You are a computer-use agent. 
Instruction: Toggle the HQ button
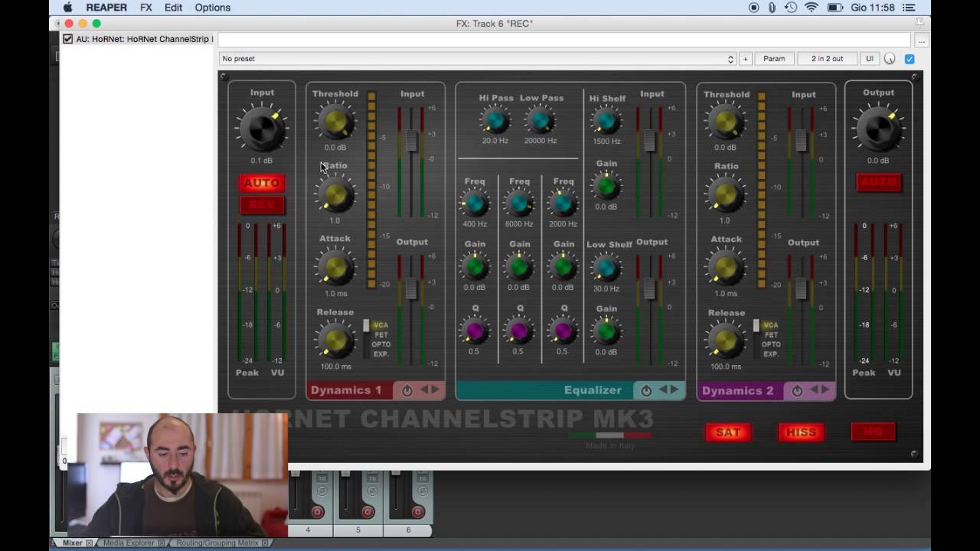pyautogui.click(x=873, y=432)
